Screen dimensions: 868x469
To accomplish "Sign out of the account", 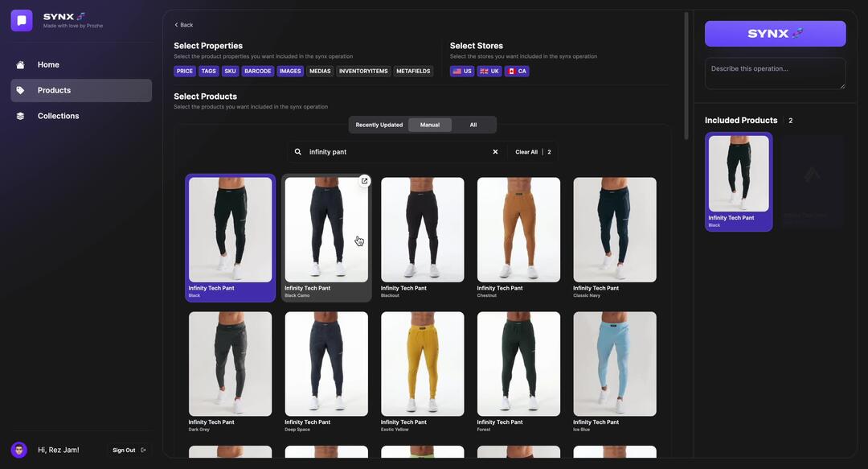I will pos(129,450).
